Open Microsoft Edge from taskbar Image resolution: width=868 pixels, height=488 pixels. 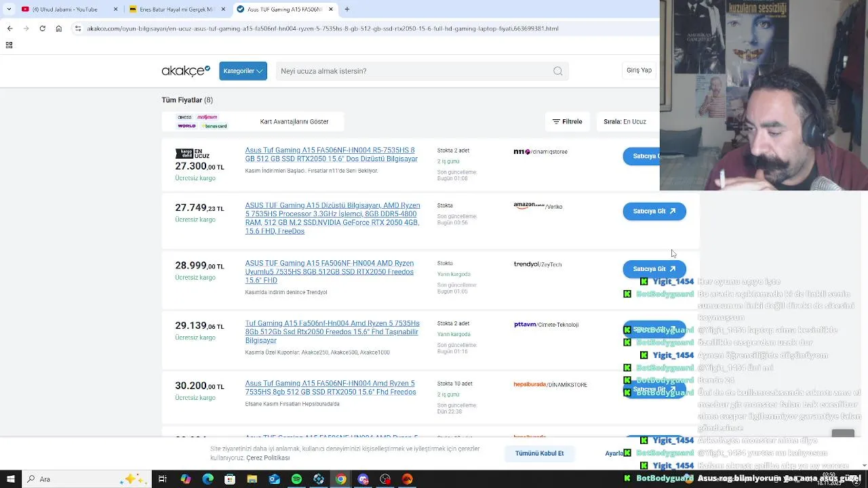[208, 479]
